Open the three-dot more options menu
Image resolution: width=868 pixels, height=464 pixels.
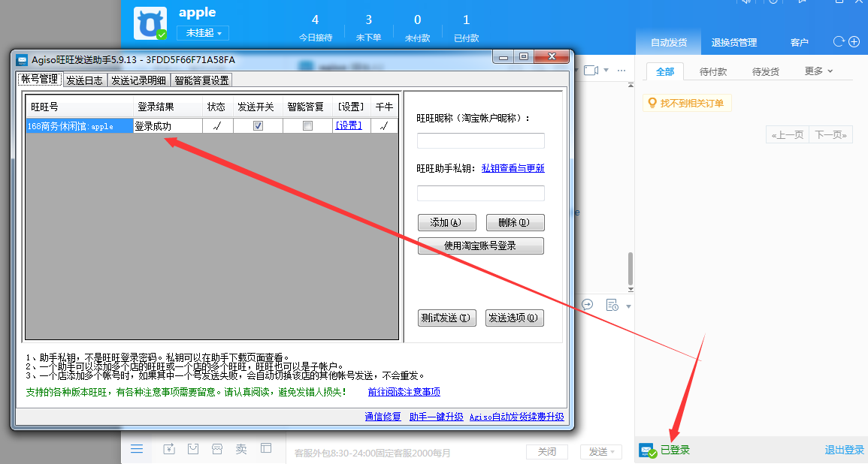point(621,71)
